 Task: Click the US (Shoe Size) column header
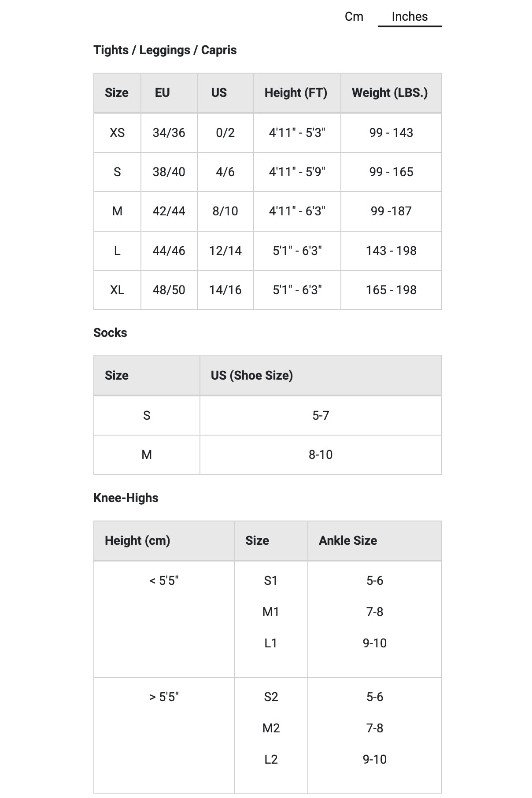(x=251, y=376)
